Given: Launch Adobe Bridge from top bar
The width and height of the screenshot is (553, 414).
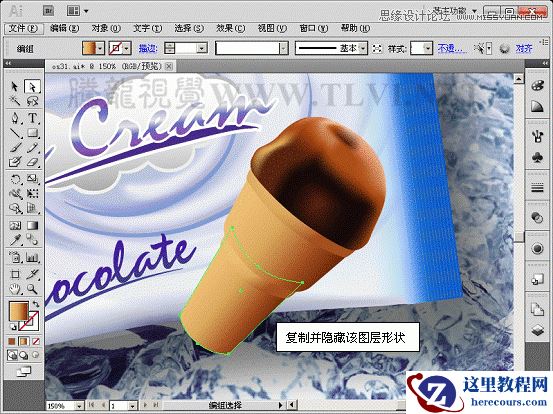Looking at the screenshot, I should pyautogui.click(x=48, y=11).
